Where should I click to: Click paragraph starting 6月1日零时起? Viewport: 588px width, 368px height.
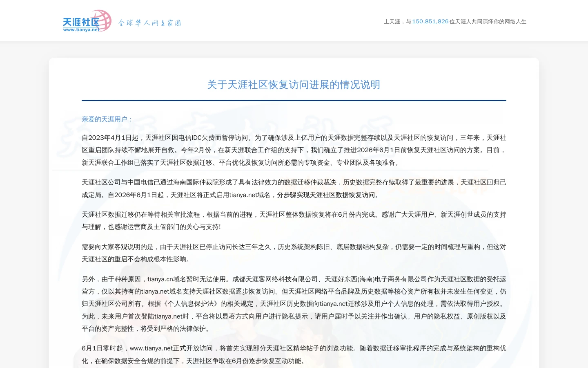tap(294, 355)
